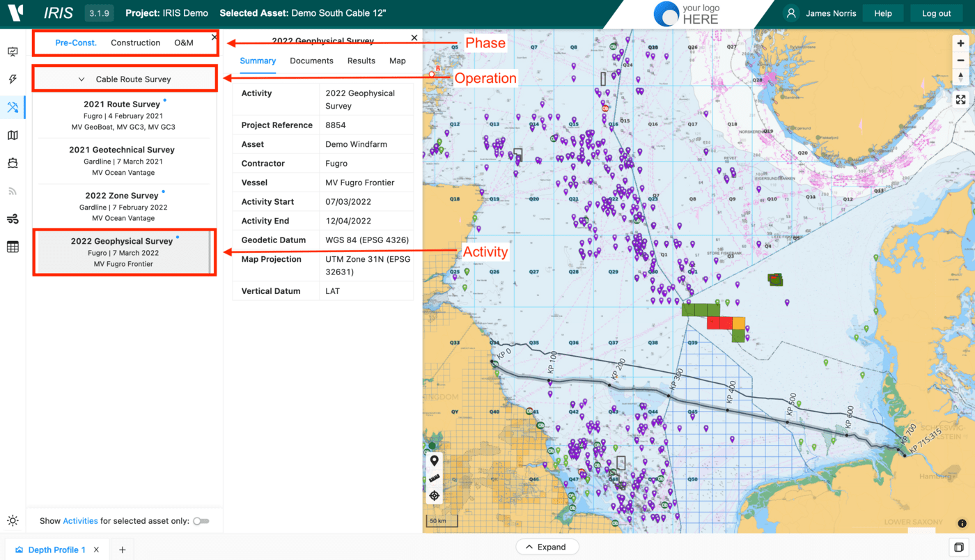Select the ruler measure map tool
Viewport: 975px width, 560px height.
click(x=435, y=478)
